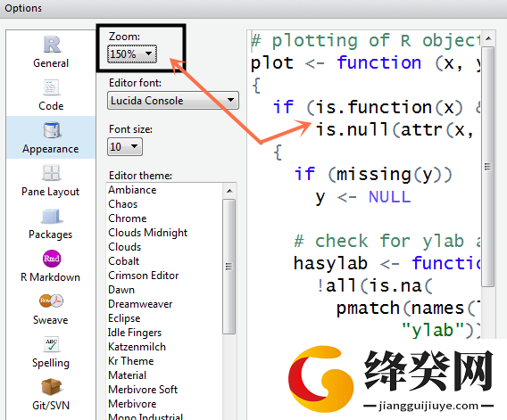
Task: Select the Chrome editor theme
Action: pos(128,218)
